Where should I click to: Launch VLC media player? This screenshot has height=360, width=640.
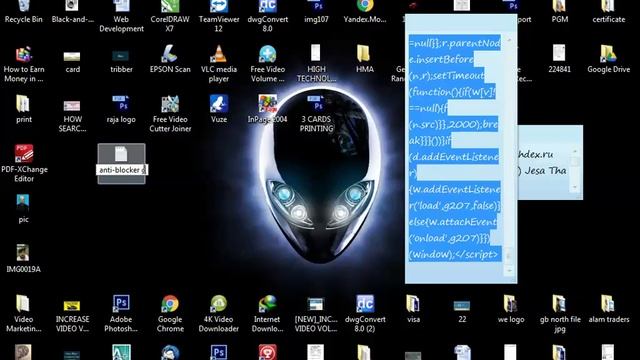(x=219, y=64)
